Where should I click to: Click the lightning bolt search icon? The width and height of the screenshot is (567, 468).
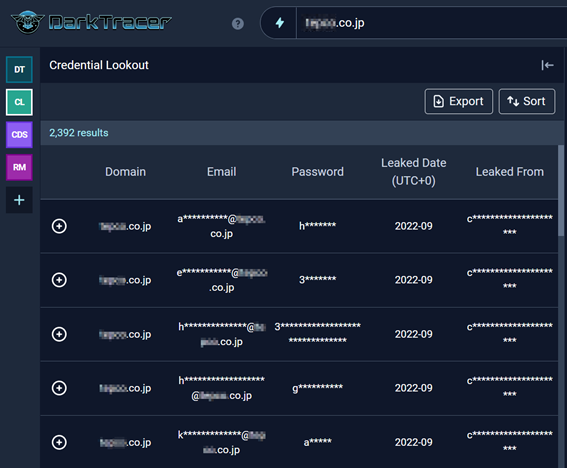point(280,23)
